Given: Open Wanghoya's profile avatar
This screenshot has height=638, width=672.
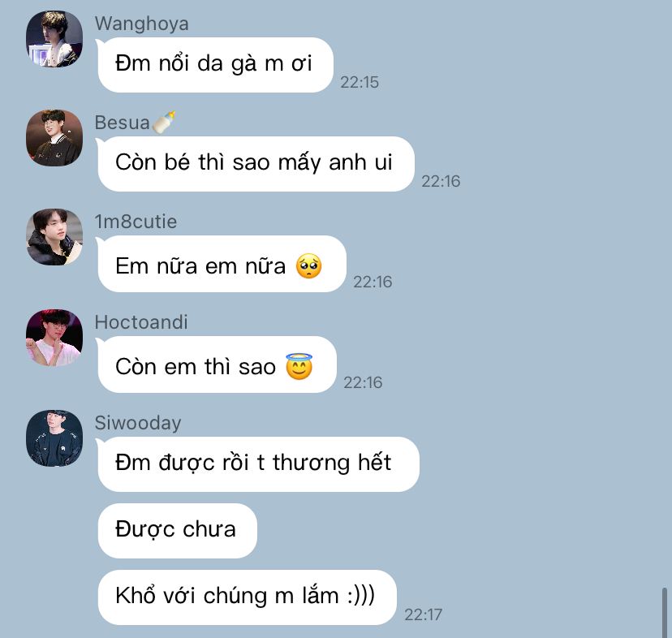Looking at the screenshot, I should coord(54,39).
